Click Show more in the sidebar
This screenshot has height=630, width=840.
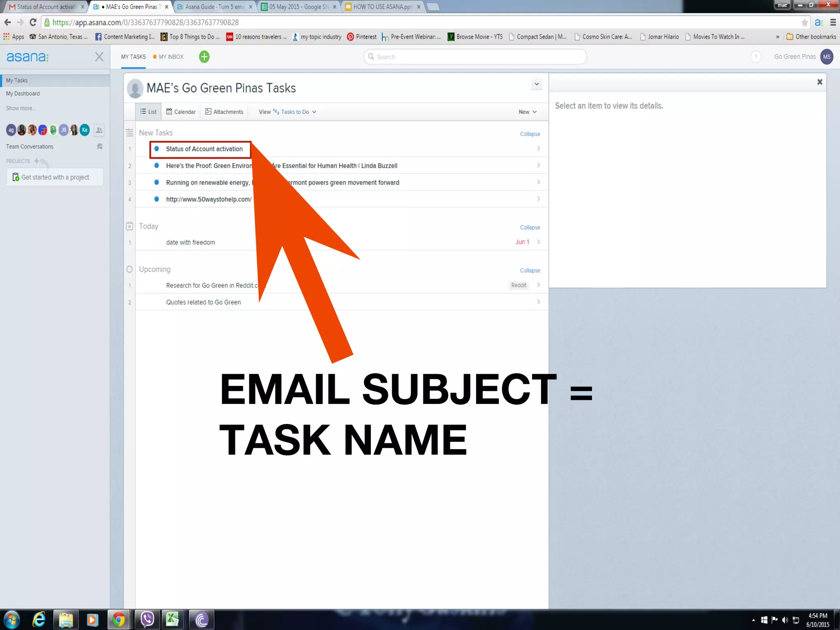coord(21,108)
